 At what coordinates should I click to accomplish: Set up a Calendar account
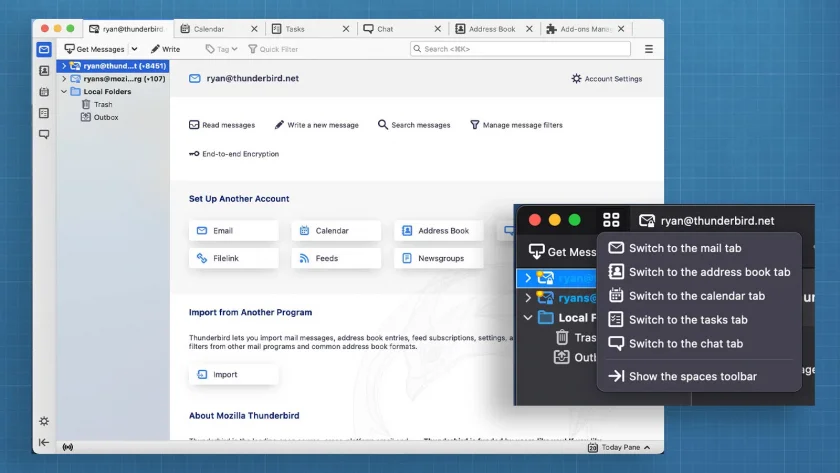tap(336, 231)
